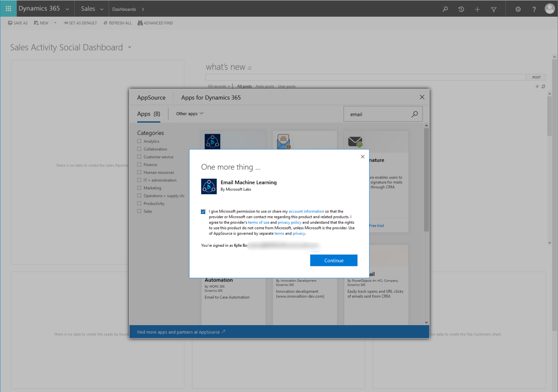Click Find more apps at AppSource link
Viewport: 558px width, 392px height.
pyautogui.click(x=181, y=332)
